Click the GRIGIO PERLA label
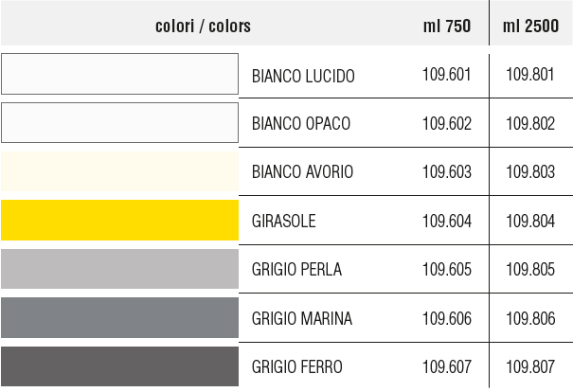 (x=296, y=270)
